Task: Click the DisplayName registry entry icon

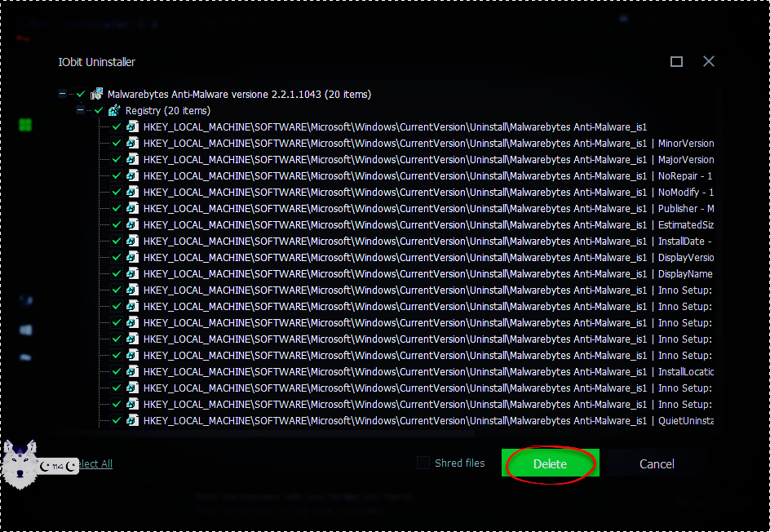Action: pyautogui.click(x=132, y=273)
